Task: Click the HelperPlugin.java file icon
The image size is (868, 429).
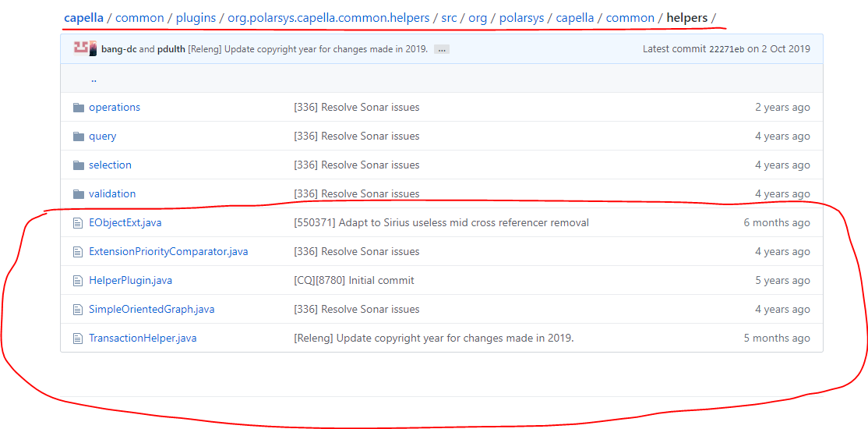Action: click(x=78, y=281)
